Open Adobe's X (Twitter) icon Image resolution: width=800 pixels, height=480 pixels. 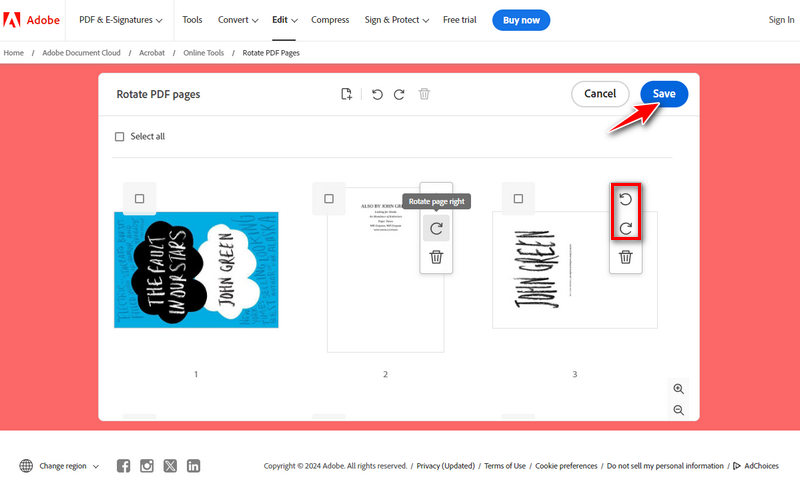[170, 466]
